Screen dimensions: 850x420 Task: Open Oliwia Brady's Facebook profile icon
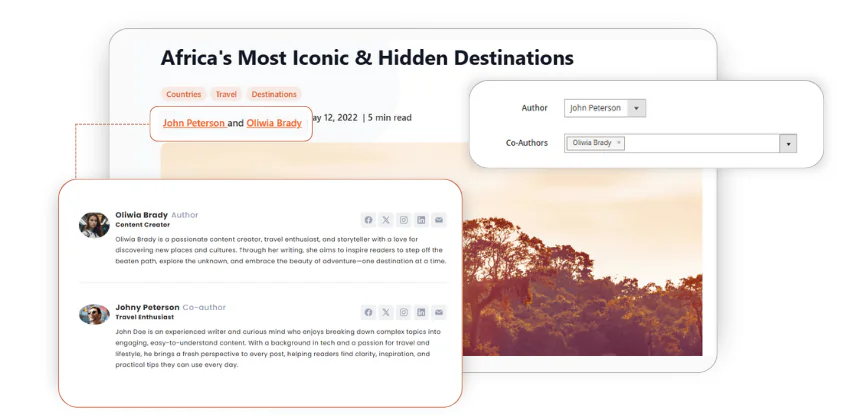pos(368,220)
